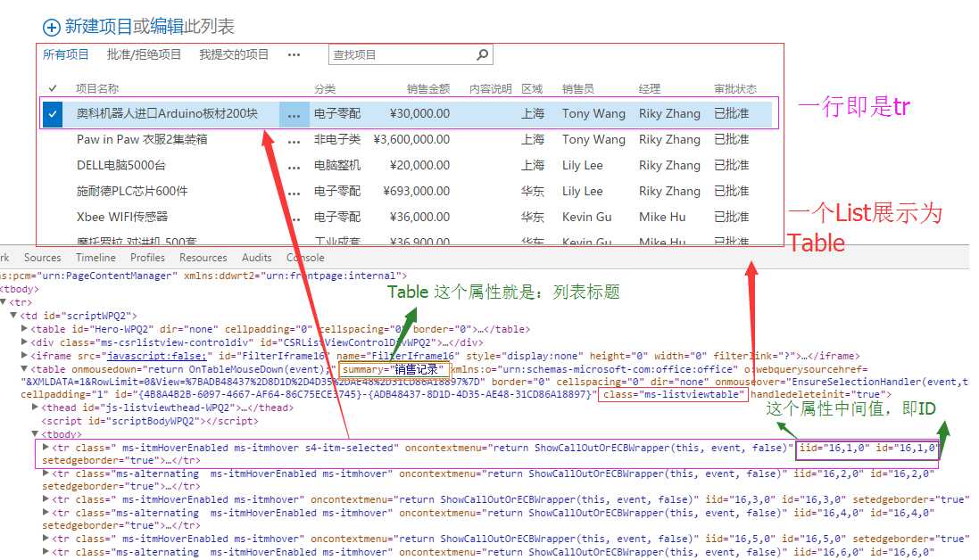This screenshot has width=979, height=560.
Task: Collapse the td scriptWPQ2 node
Action: point(13,316)
